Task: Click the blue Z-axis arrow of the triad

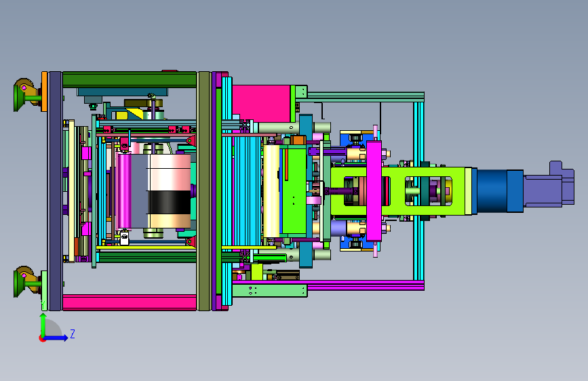Action: pyautogui.click(x=56, y=338)
